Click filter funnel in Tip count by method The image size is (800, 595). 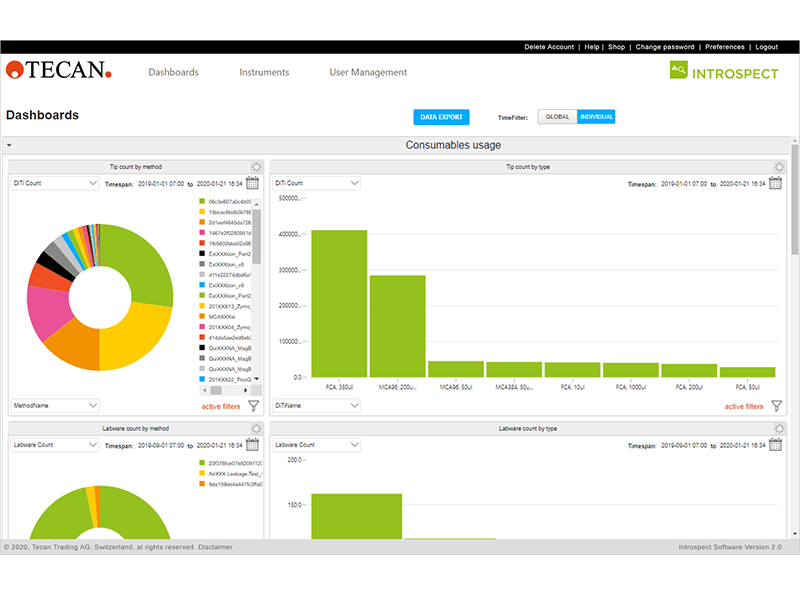pyautogui.click(x=254, y=406)
